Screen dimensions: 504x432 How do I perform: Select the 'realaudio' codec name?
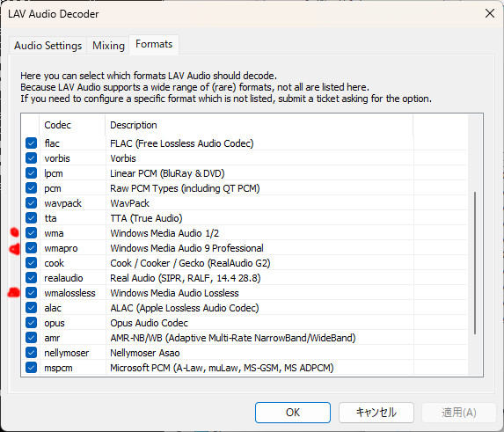(63, 278)
